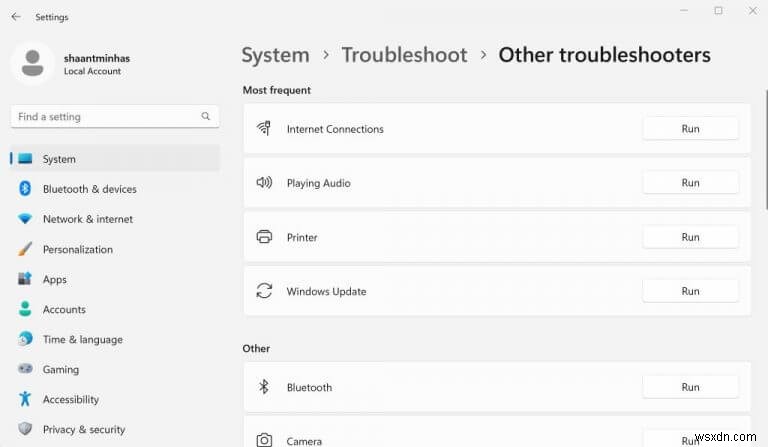Click the back arrow in Settings

pos(16,17)
